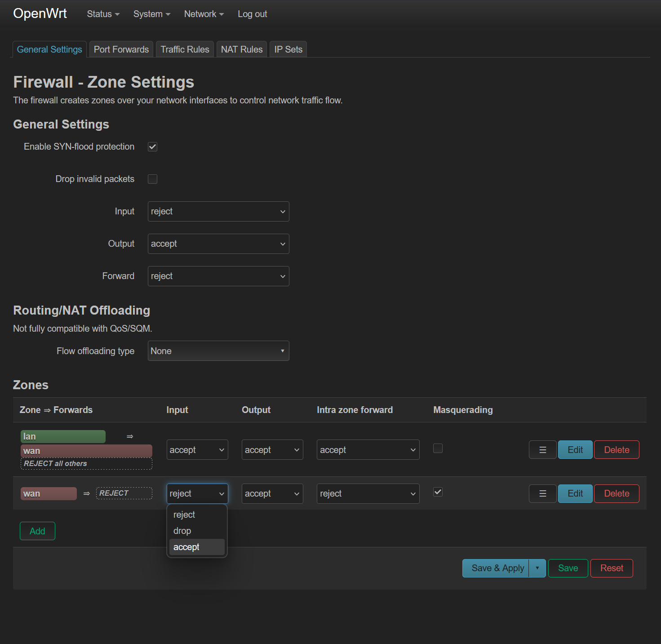Toggle Masquerading checkbox for wan zone

438,492
